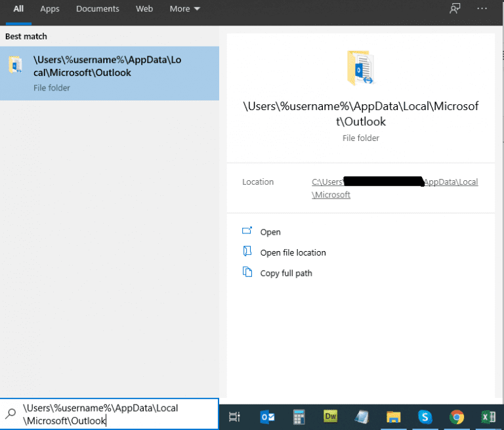Click the large Outlook folder preview icon
Screen dimensions: 504x430
pyautogui.click(x=361, y=68)
